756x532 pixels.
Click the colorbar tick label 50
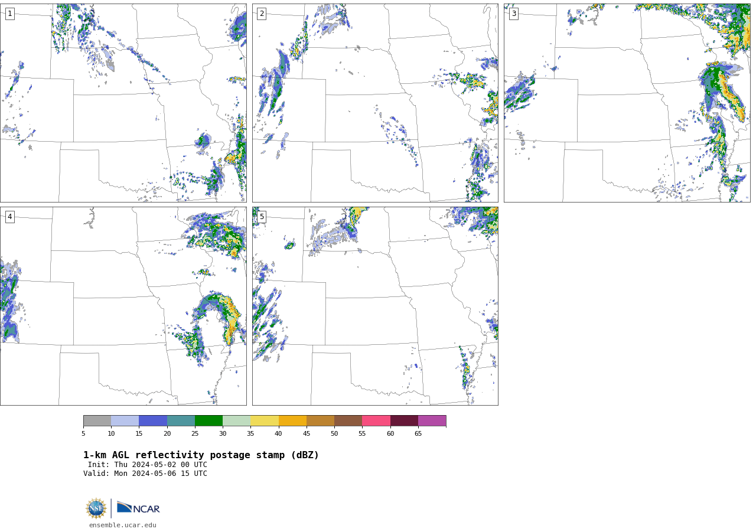click(x=334, y=434)
